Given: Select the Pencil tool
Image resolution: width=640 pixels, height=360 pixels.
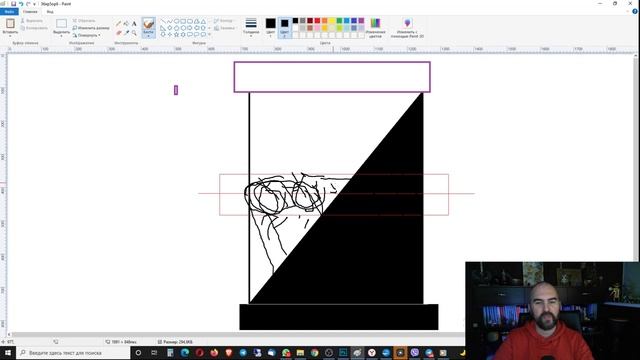Looking at the screenshot, I should pos(119,24).
